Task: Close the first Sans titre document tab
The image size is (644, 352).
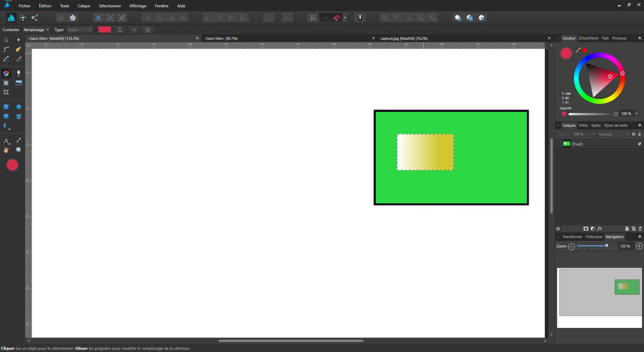Action: coord(197,38)
